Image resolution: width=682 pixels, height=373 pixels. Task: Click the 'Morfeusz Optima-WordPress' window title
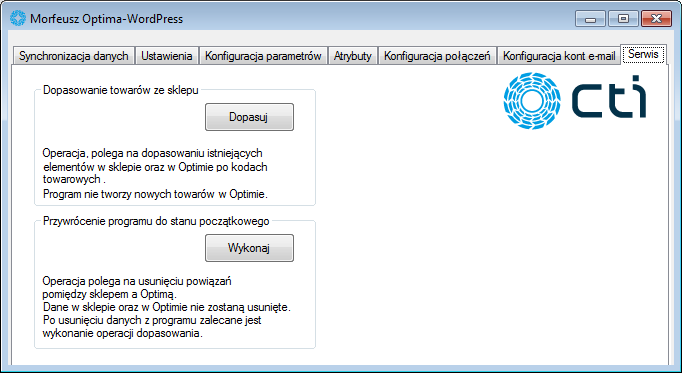(x=107, y=19)
